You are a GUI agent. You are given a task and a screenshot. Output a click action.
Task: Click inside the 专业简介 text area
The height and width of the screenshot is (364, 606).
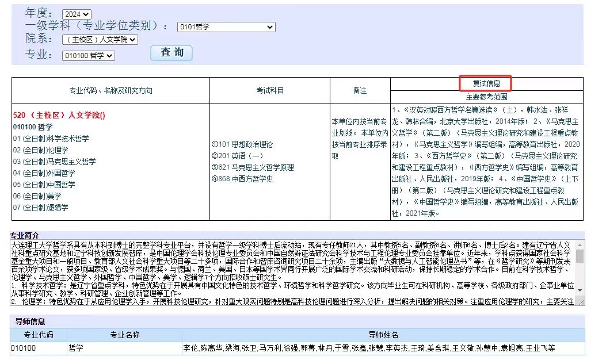tap(288, 270)
